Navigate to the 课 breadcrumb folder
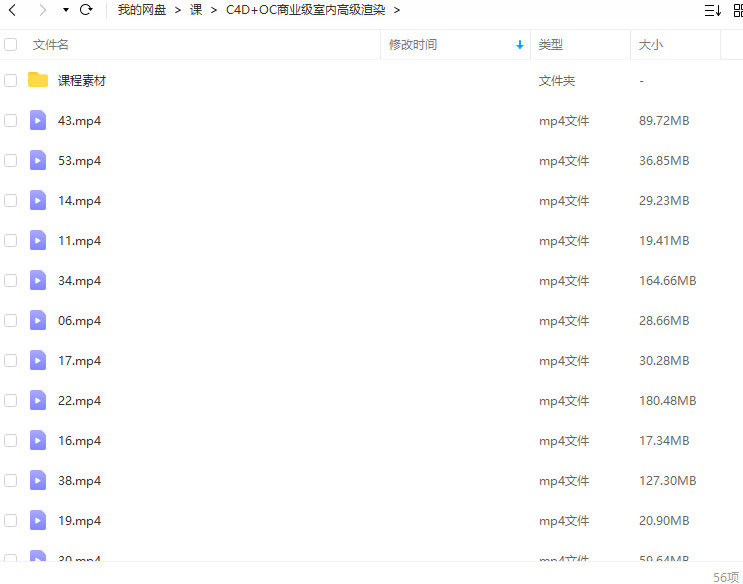 (196, 10)
